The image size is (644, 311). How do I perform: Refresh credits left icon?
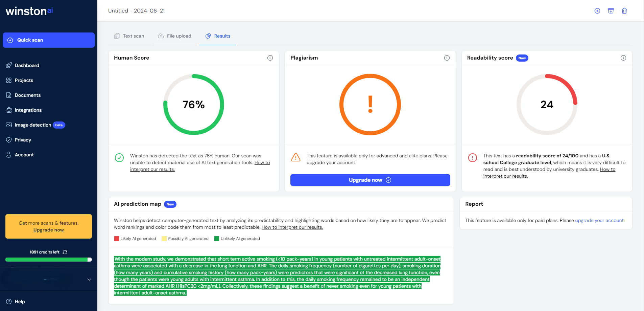65,252
